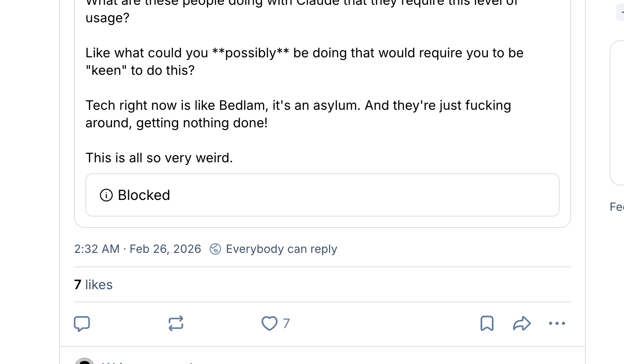624x364 pixels.
Task: Open the partially visible Feedback link
Action: tap(617, 207)
